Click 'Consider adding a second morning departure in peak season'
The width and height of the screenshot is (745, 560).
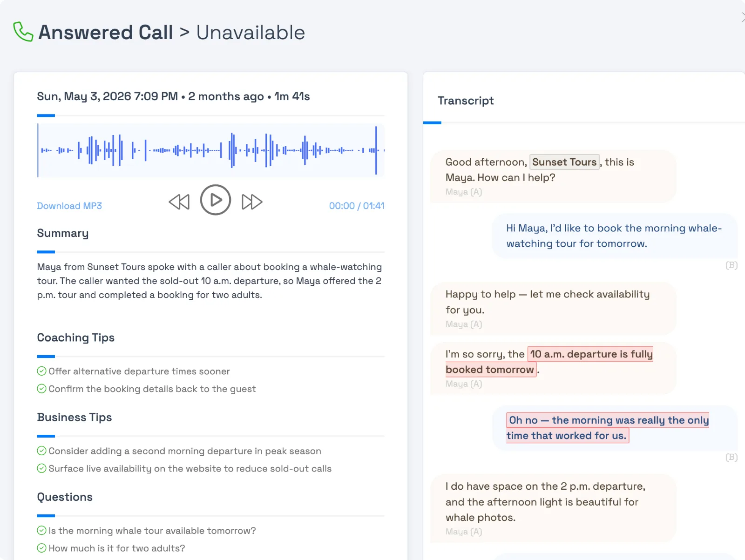tap(185, 451)
